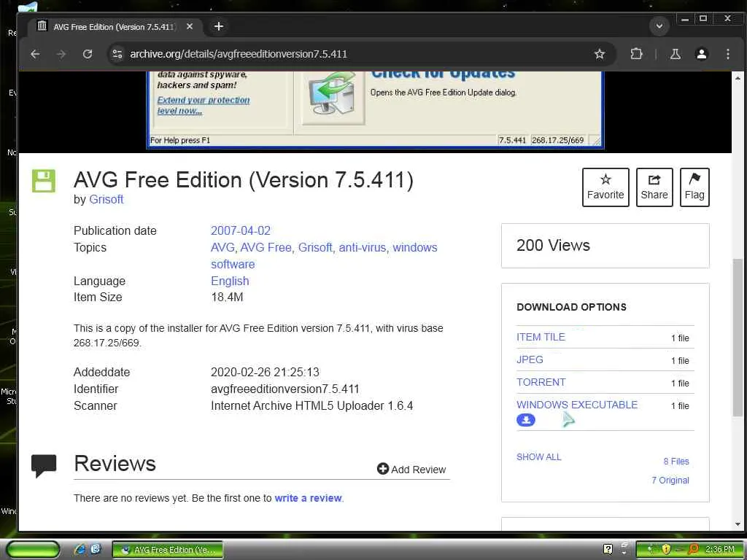Click the taskbar clock showing 2:36 PM
This screenshot has width=747, height=560.
[x=719, y=549]
